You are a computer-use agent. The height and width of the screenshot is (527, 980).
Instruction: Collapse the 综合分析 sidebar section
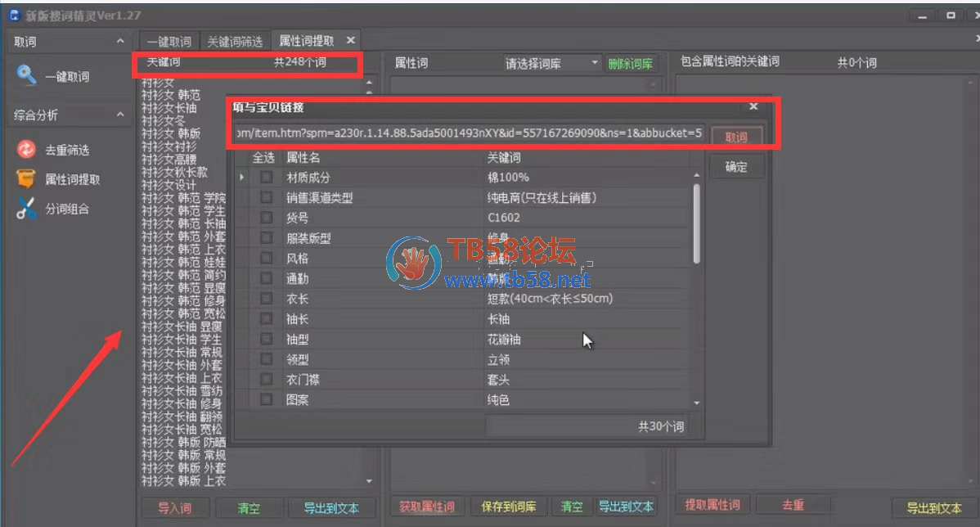pyautogui.click(x=120, y=115)
